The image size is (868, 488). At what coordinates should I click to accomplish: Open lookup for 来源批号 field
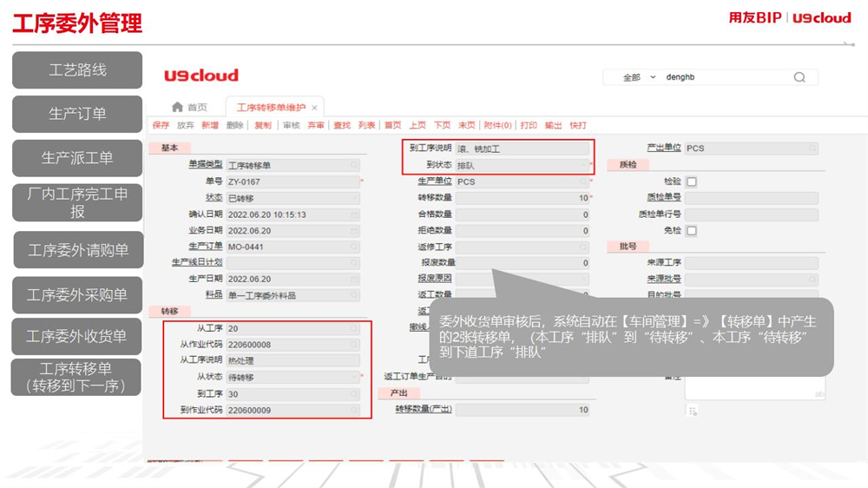click(812, 280)
